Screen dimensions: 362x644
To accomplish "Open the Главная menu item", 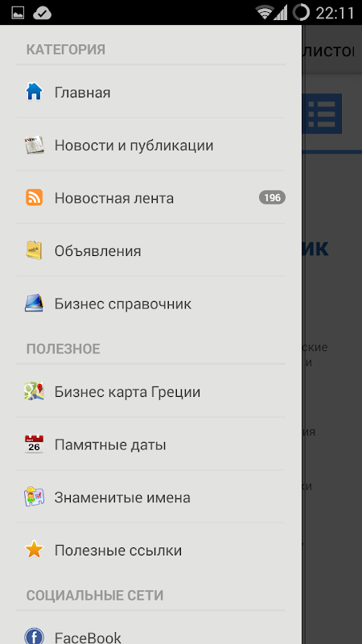I will pos(151,93).
